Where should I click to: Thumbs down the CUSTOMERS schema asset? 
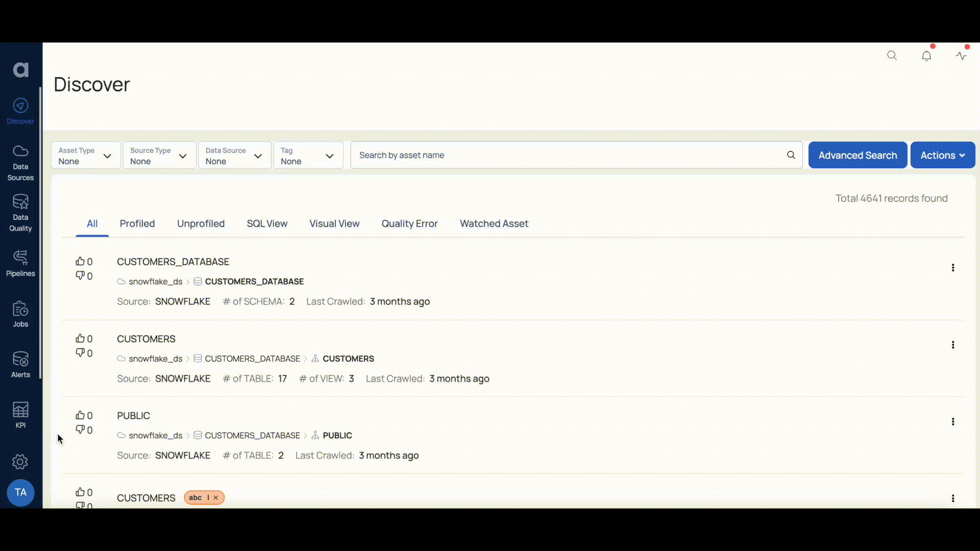click(80, 353)
